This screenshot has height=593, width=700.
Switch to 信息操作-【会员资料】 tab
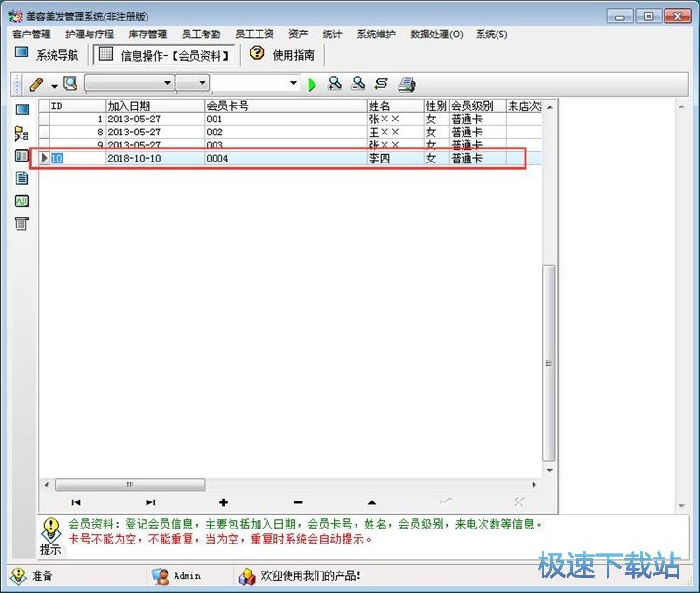164,55
